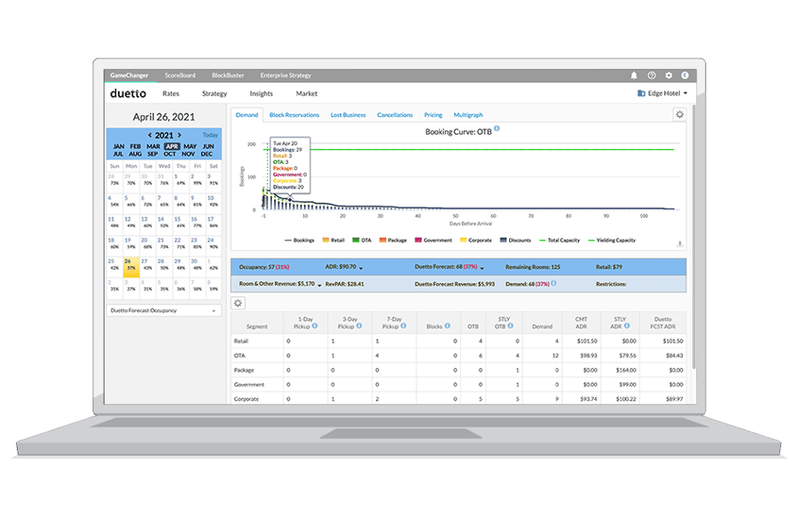Switch to the Lost Business tab

point(348,115)
